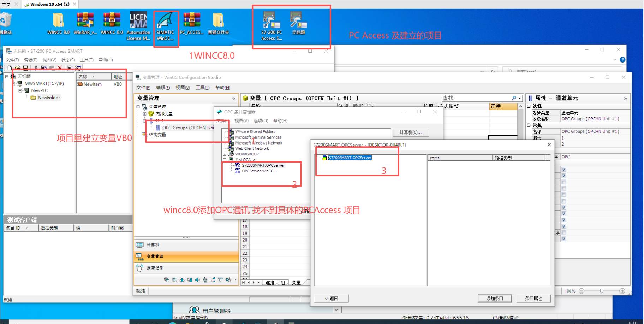
Task: Switch to the Windows 10 x64 (2) VM tab
Action: (x=49, y=4)
